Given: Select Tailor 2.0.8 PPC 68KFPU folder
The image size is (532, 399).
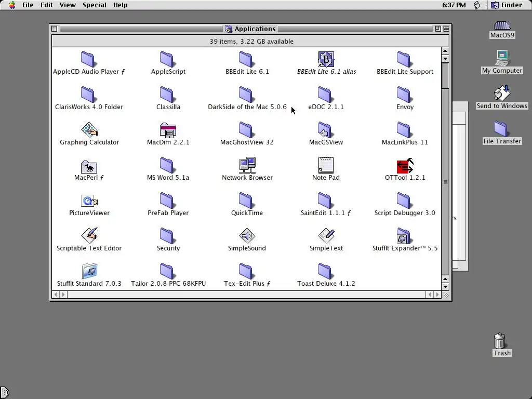Looking at the screenshot, I should (167, 271).
